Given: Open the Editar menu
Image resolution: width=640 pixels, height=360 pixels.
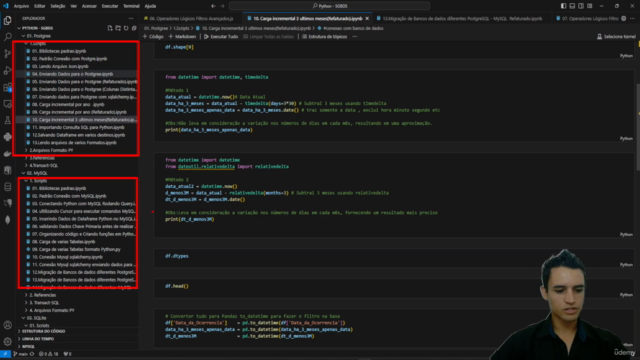Looking at the screenshot, I should click(40, 6).
